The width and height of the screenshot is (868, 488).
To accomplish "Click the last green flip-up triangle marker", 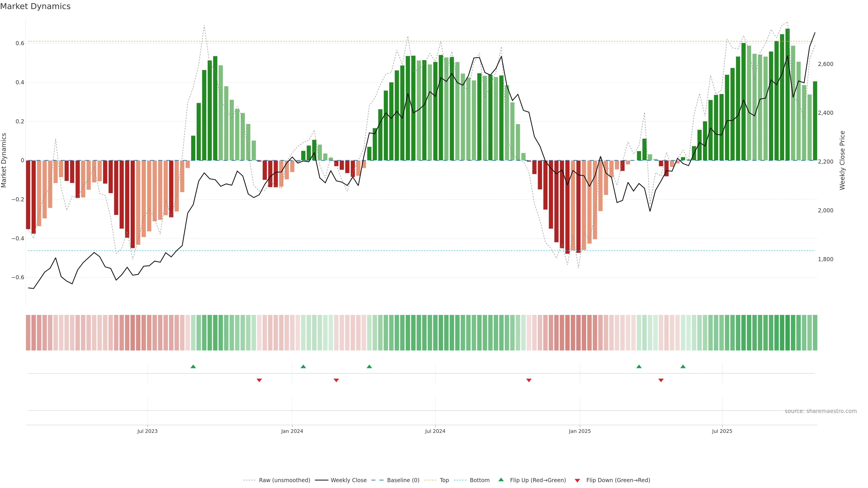I will coord(683,366).
